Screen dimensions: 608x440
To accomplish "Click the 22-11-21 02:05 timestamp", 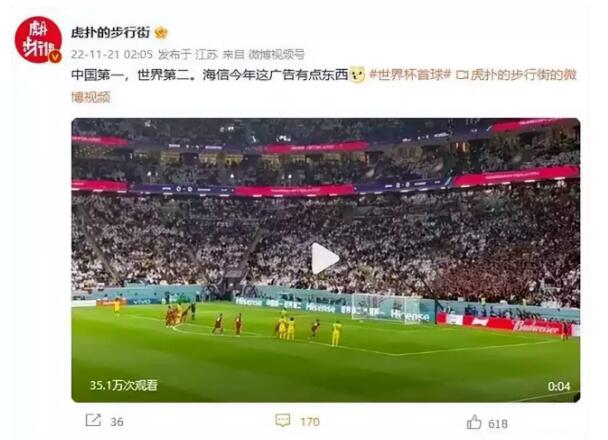I will 112,55.
